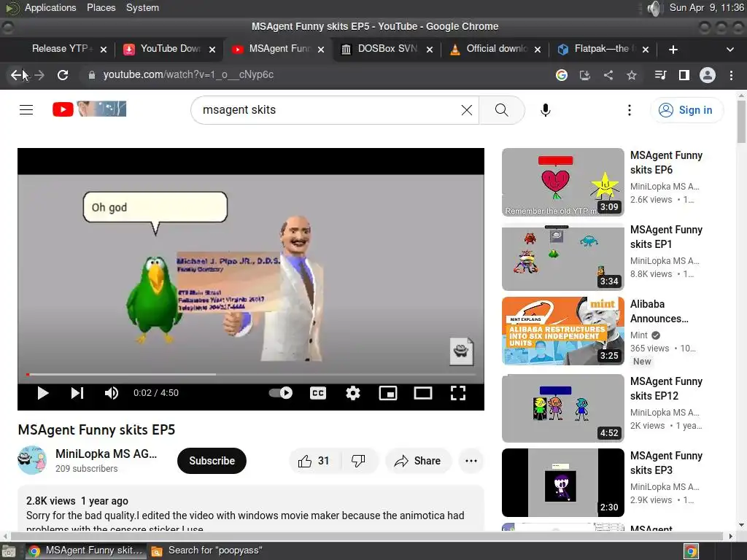Close the DOSBox SVN tab
The width and height of the screenshot is (747, 560).
(x=429, y=50)
